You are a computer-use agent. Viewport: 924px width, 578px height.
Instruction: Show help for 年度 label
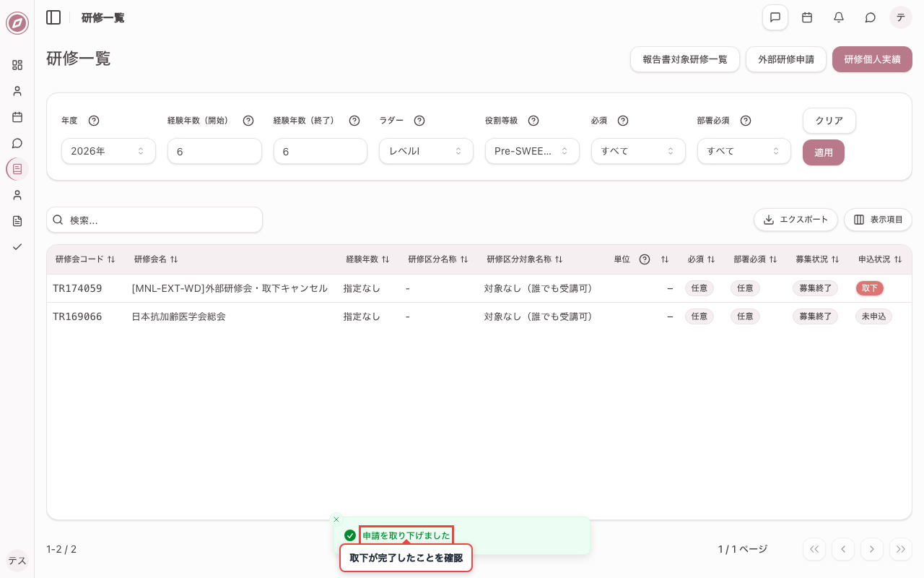[94, 121]
